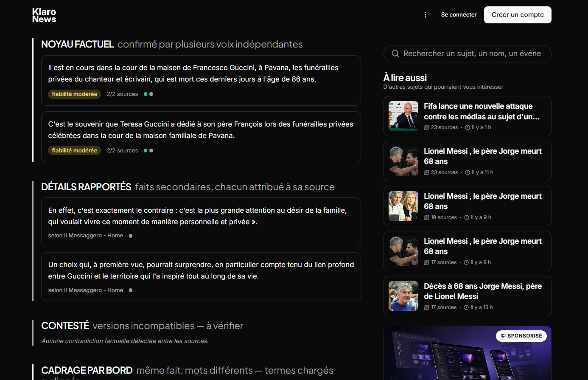Click the gray source dot in the Teresa Guccini card

[x=151, y=151]
